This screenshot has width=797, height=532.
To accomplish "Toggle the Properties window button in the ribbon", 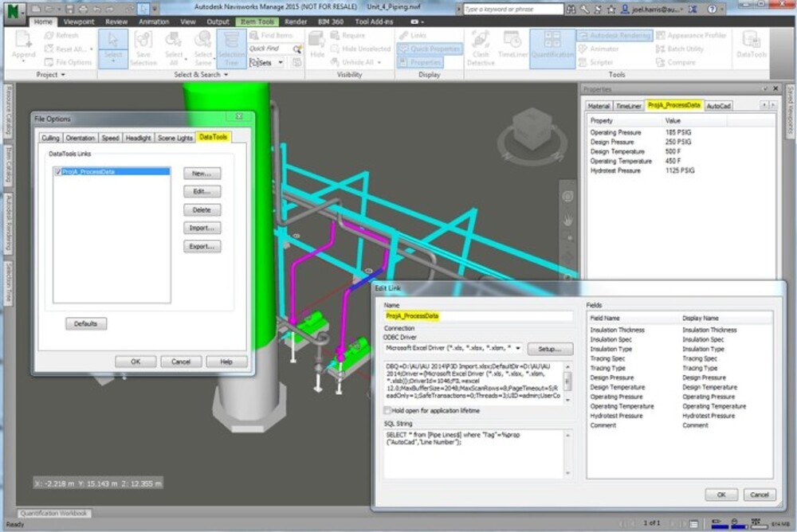I will tap(420, 62).
